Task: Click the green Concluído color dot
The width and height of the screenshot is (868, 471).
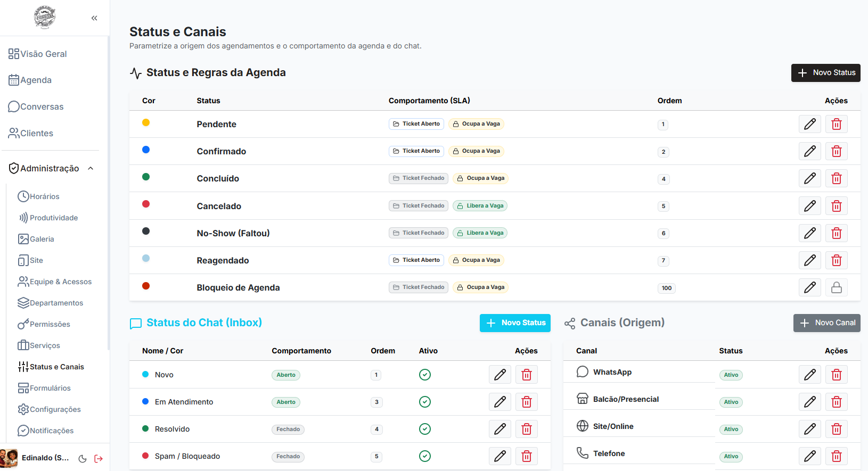Action: (x=146, y=177)
